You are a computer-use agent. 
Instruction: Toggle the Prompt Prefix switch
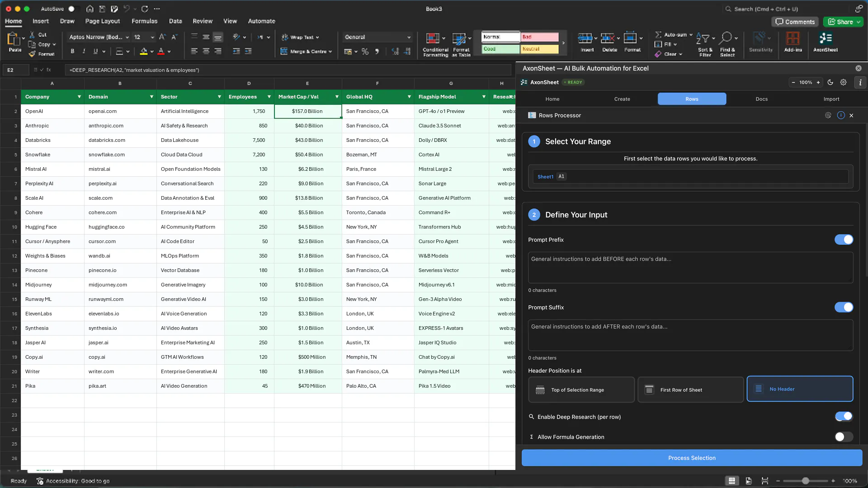pos(844,240)
